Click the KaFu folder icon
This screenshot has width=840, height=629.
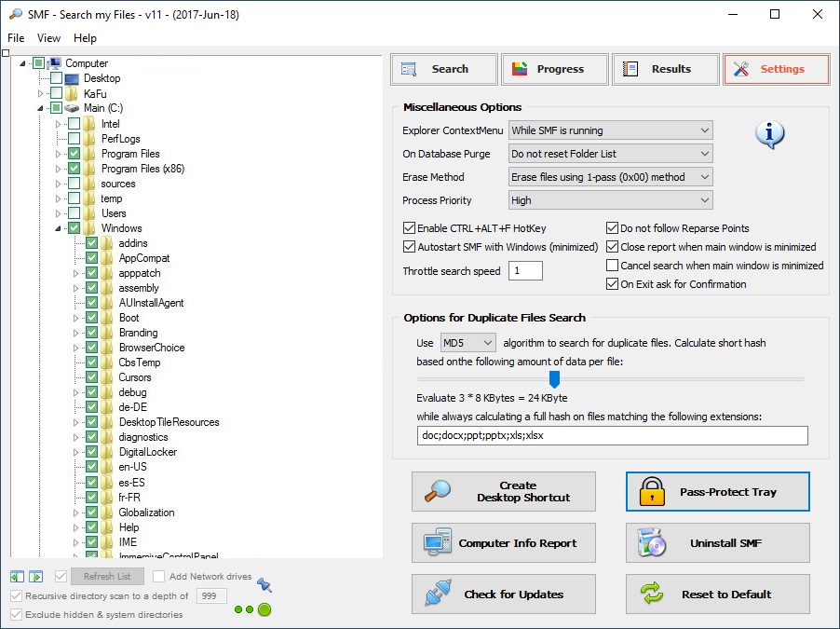72,93
